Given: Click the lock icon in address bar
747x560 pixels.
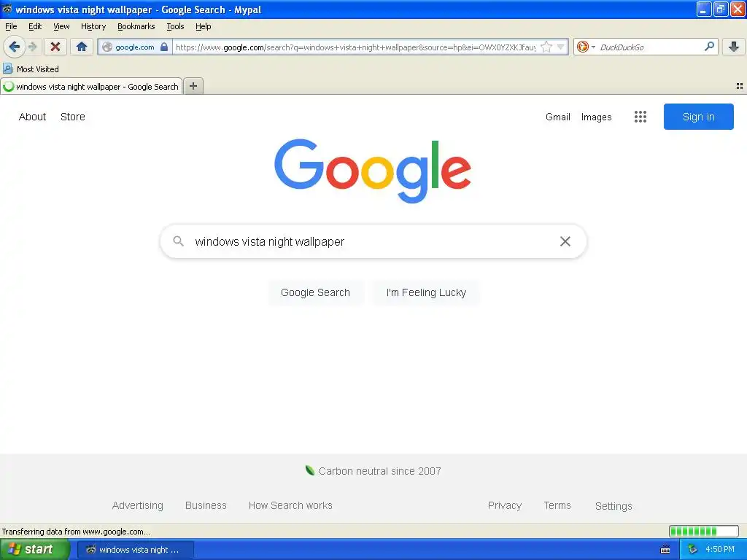Looking at the screenshot, I should click(x=164, y=47).
